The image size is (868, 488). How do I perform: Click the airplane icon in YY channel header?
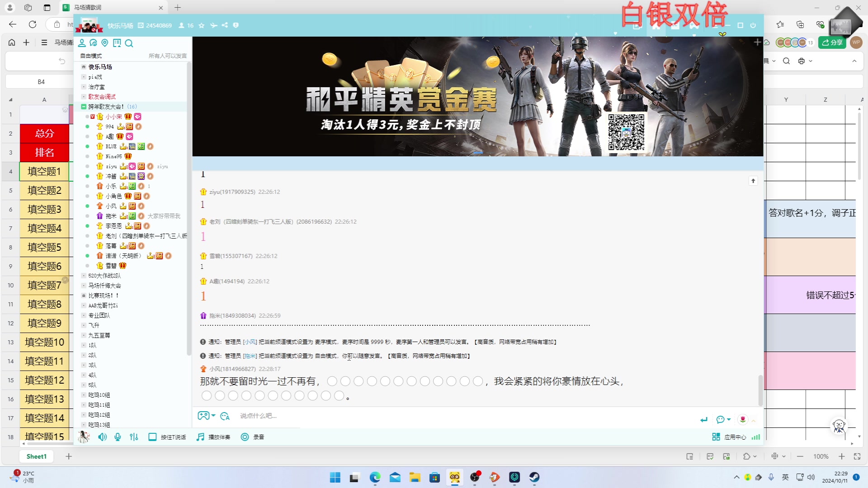pos(214,25)
